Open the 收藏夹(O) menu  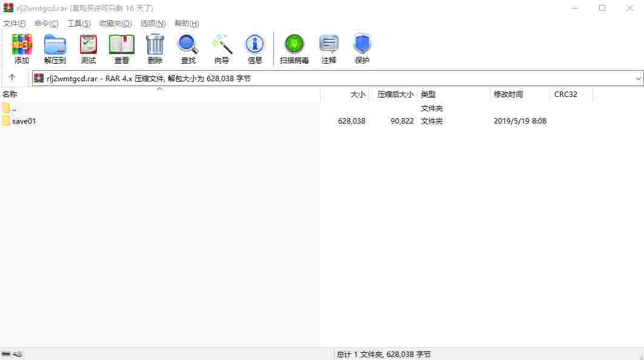pos(115,24)
